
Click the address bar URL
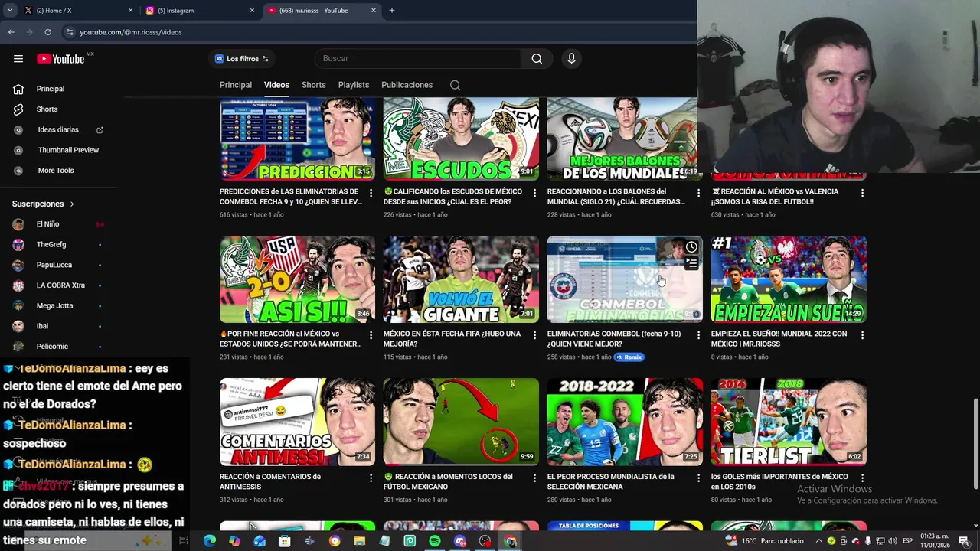[131, 32]
